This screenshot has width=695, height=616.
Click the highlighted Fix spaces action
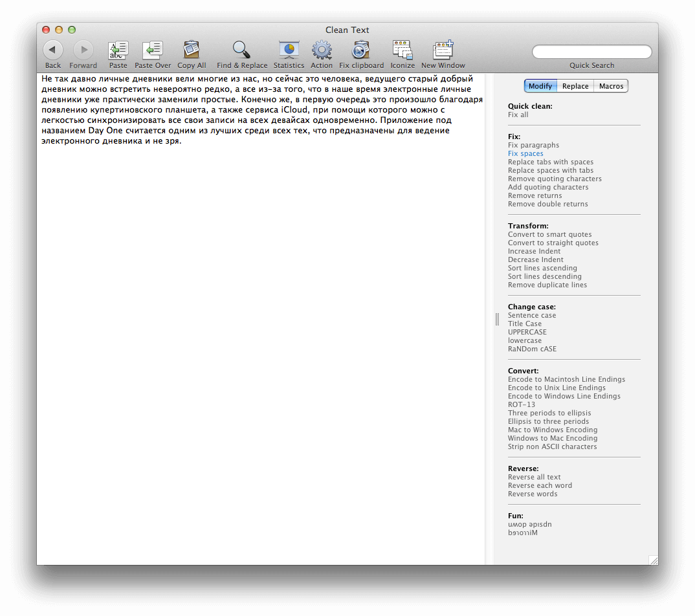pos(525,153)
